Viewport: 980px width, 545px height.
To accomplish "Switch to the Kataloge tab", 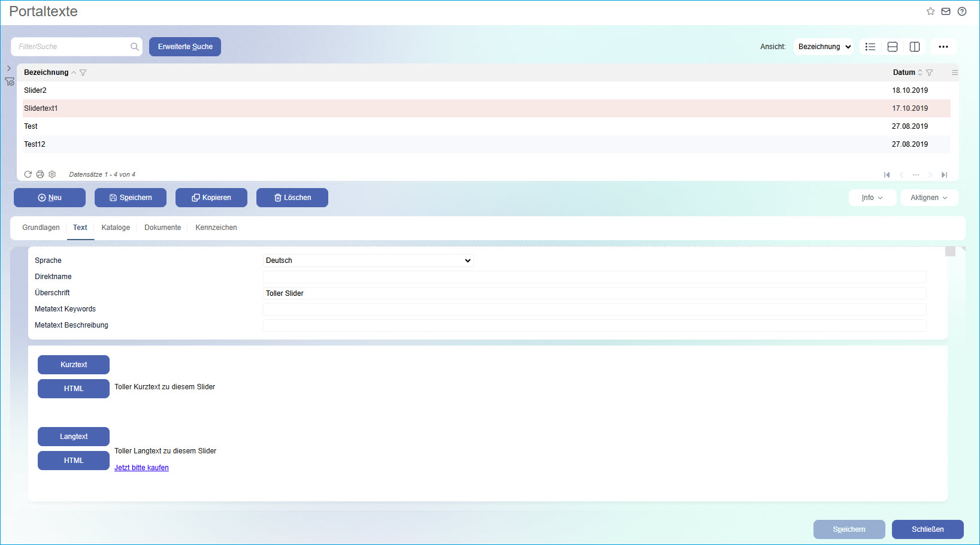I will pos(116,228).
